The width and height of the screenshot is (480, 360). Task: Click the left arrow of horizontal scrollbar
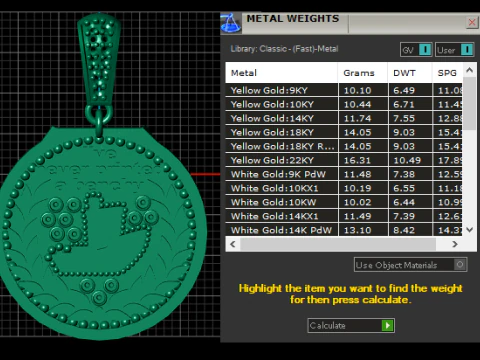(233, 244)
